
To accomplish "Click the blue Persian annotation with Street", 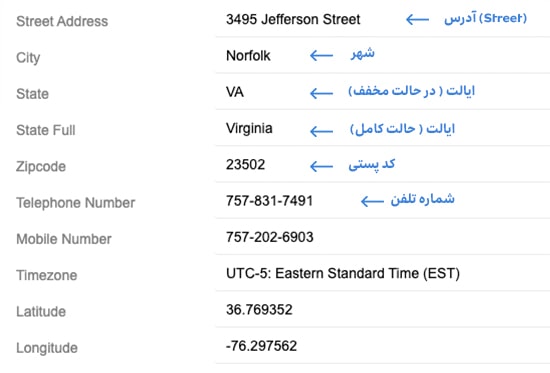I will pos(485,18).
